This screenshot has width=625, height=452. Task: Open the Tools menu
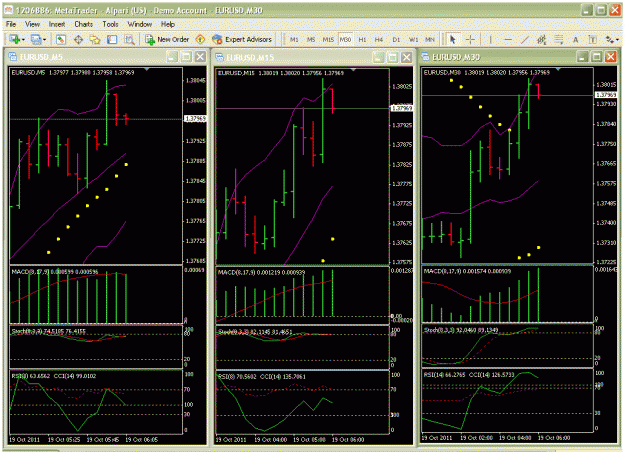(x=110, y=24)
